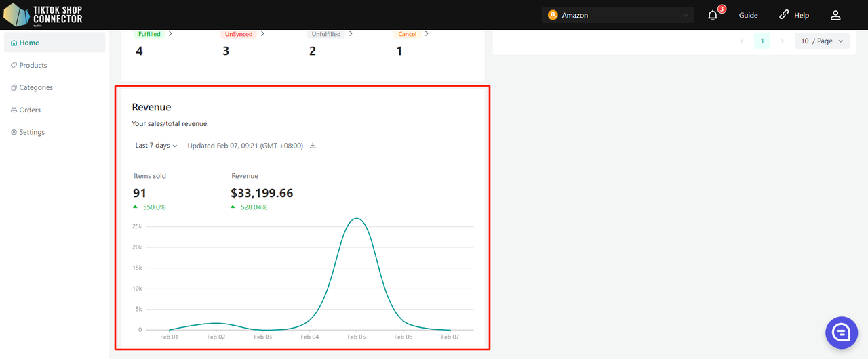Open the user profile icon
The width and height of the screenshot is (868, 359).
(835, 15)
